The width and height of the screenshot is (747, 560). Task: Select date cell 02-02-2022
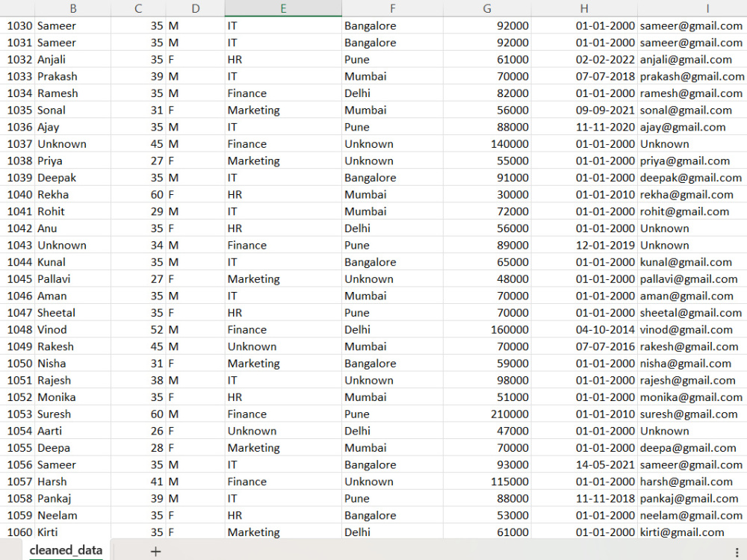click(x=584, y=60)
